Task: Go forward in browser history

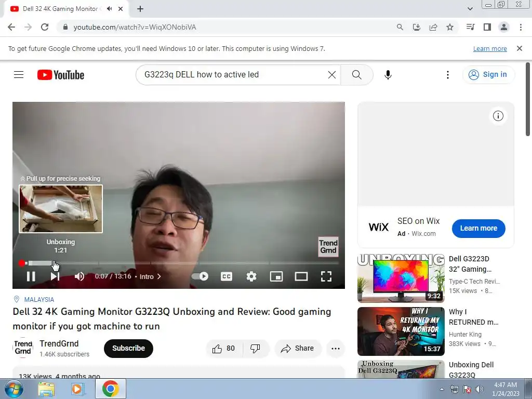Action: 28,27
